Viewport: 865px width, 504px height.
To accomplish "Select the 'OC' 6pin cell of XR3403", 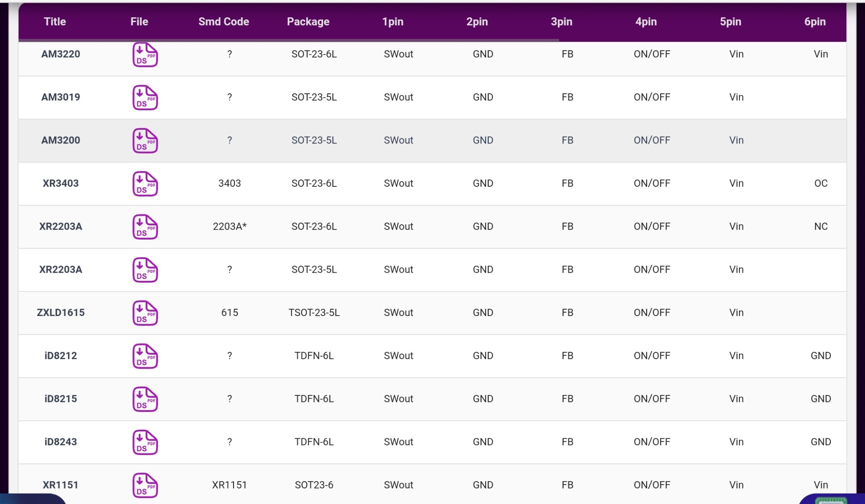I will pyautogui.click(x=821, y=183).
